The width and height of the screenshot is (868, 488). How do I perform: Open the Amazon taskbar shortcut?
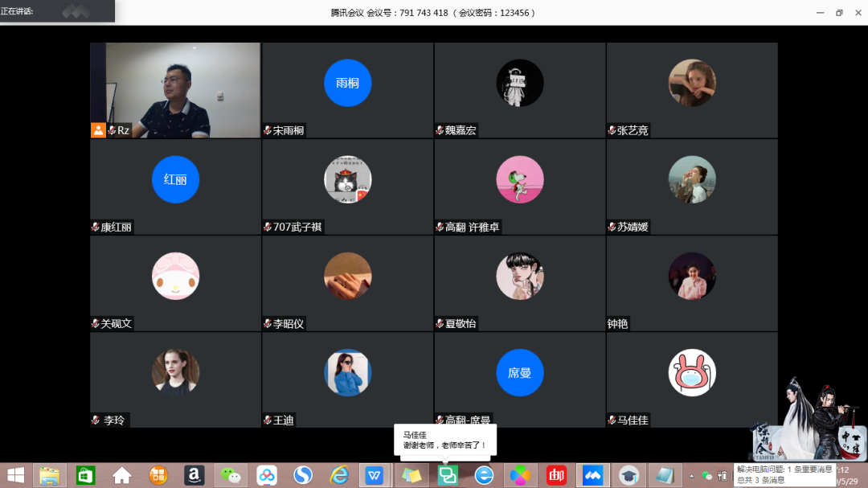pos(194,475)
